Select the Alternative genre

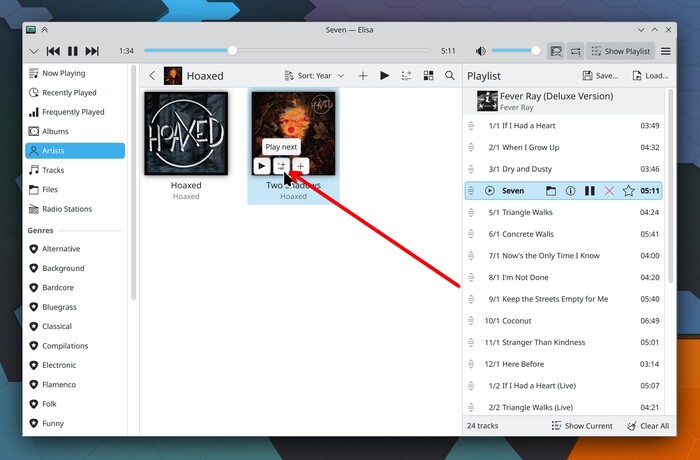(x=75, y=249)
